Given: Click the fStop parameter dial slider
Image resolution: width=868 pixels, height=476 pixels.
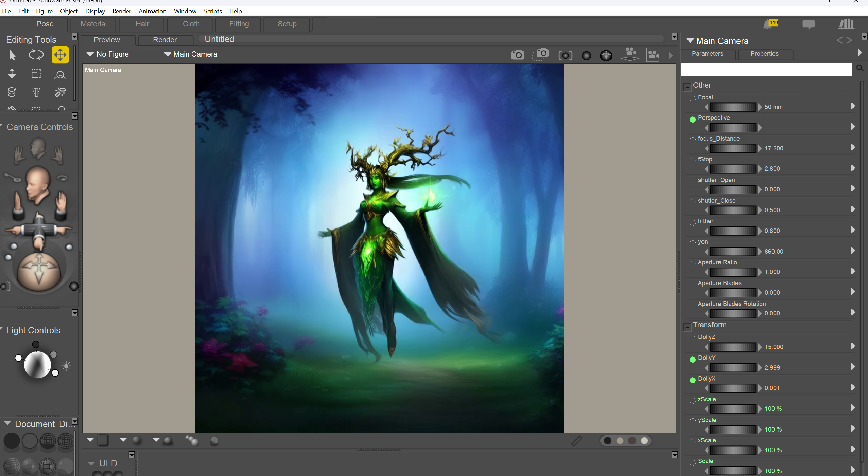Looking at the screenshot, I should click(x=733, y=169).
